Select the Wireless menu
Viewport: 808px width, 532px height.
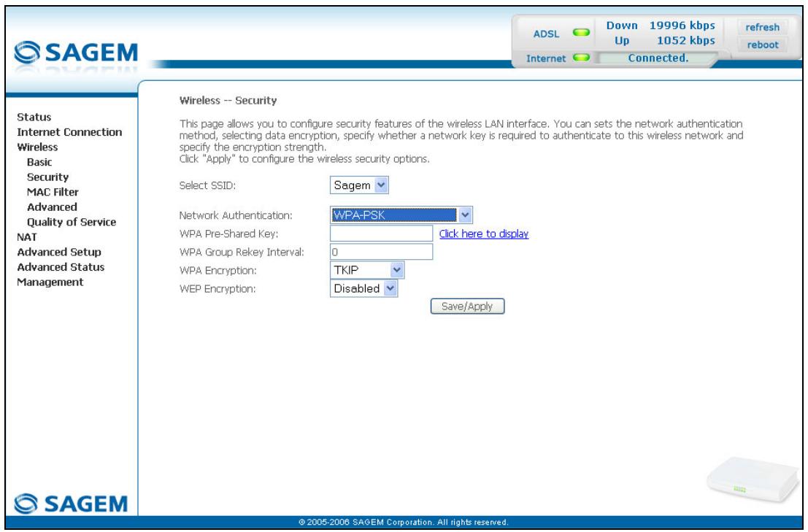click(x=37, y=147)
